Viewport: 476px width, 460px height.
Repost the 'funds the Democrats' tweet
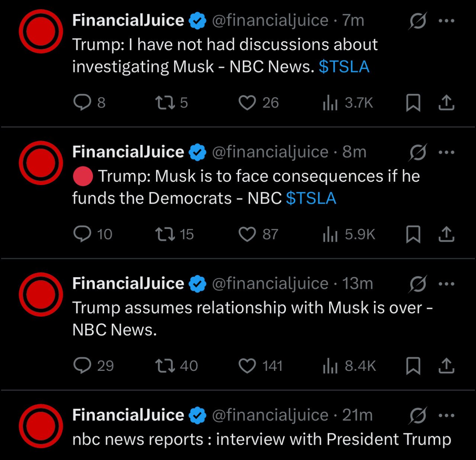[165, 234]
